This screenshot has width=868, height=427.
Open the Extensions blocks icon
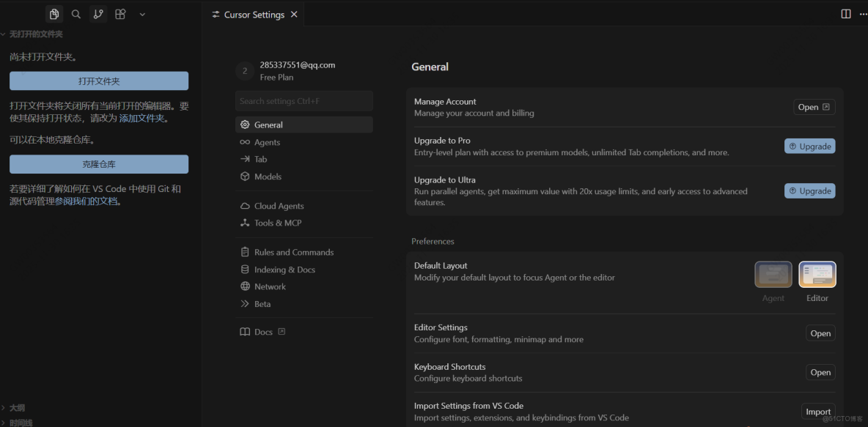point(120,14)
